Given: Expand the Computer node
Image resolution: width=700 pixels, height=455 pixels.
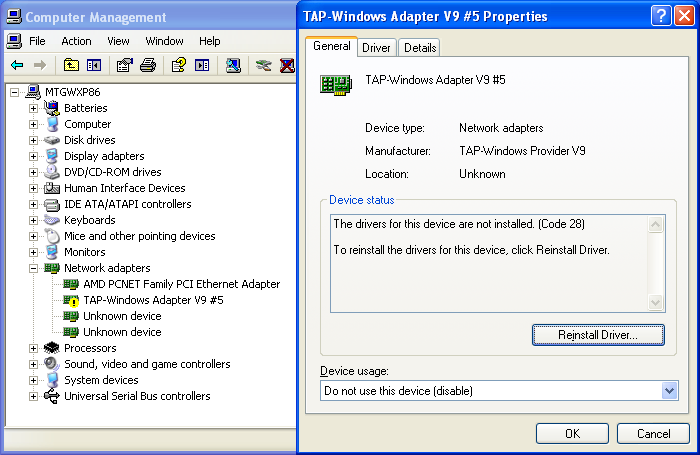Looking at the screenshot, I should (33, 125).
